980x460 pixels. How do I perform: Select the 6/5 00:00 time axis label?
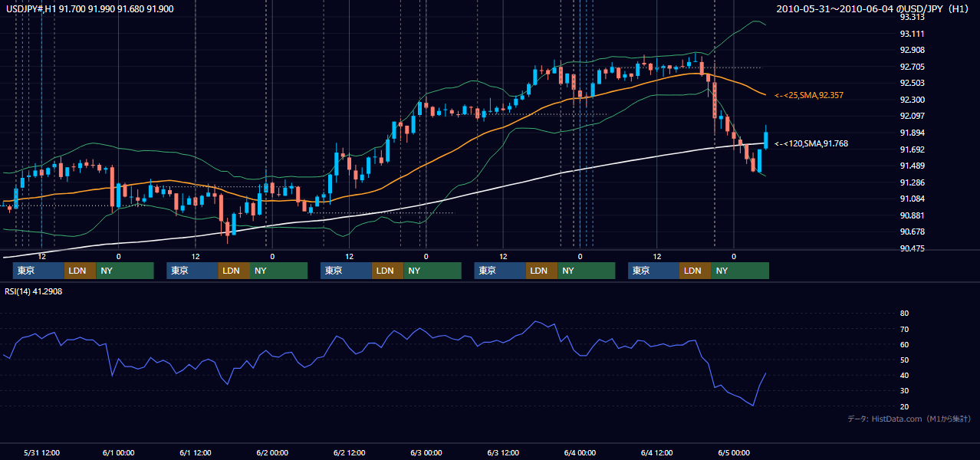point(734,452)
